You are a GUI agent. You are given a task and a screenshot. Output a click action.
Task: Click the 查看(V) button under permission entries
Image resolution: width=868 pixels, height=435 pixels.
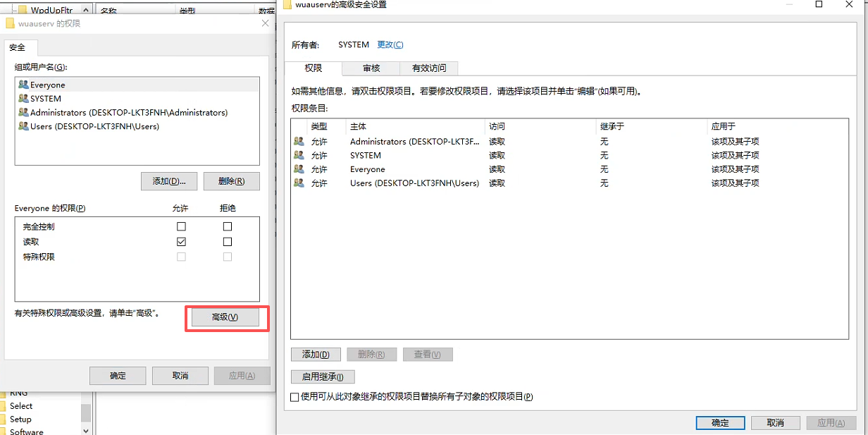coord(428,355)
